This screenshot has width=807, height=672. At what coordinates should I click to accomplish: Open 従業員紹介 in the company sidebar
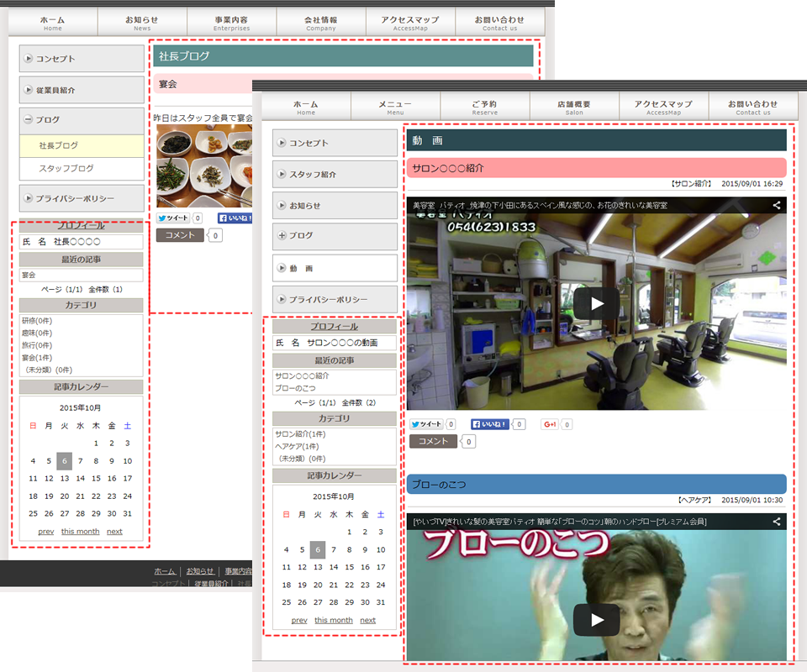[82, 90]
